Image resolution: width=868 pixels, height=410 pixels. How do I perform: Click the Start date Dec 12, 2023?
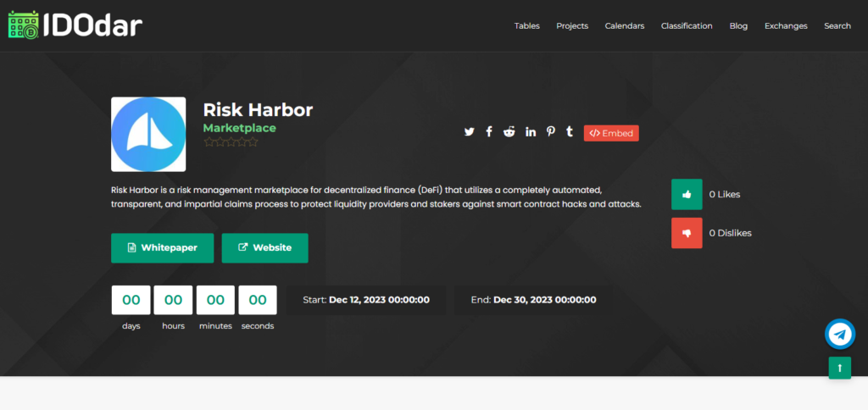tap(366, 300)
